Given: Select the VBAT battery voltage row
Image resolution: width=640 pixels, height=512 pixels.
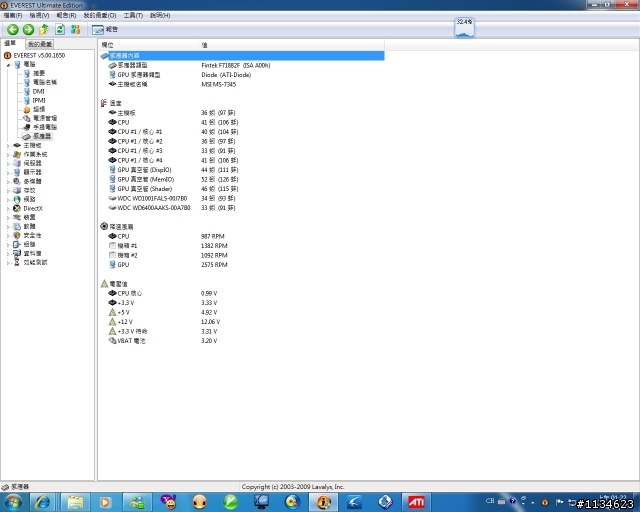Looking at the screenshot, I should pyautogui.click(x=241, y=341).
